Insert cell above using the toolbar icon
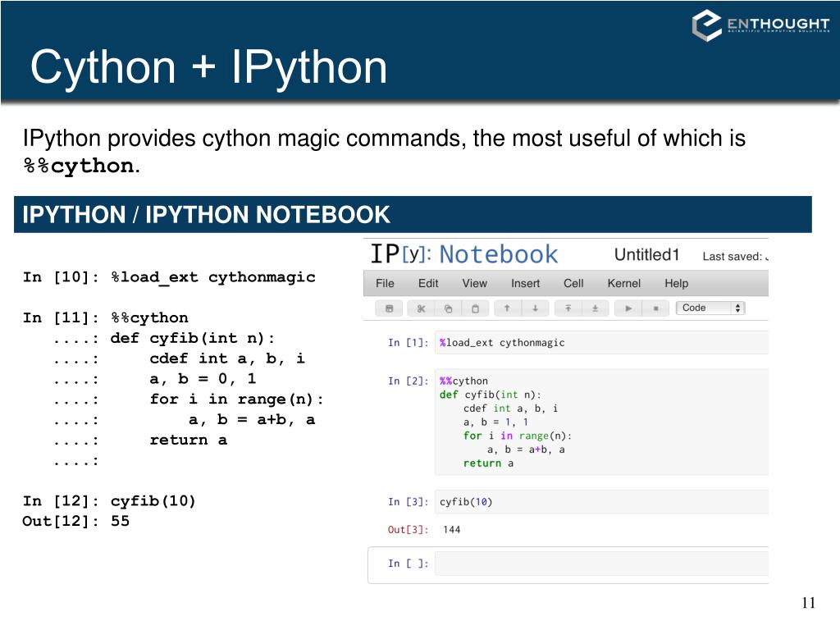Screen dimensions: 840x630 tap(568, 308)
